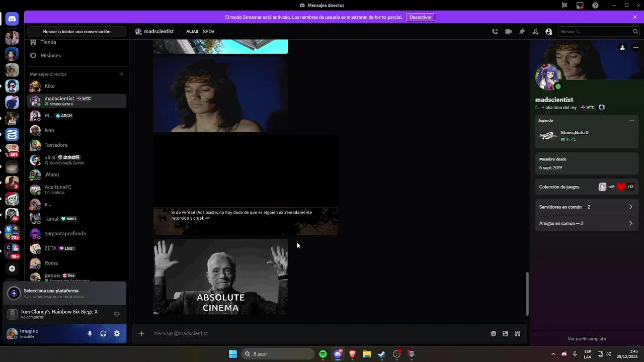
Task: Toggle microphone mute
Action: pos(90,333)
